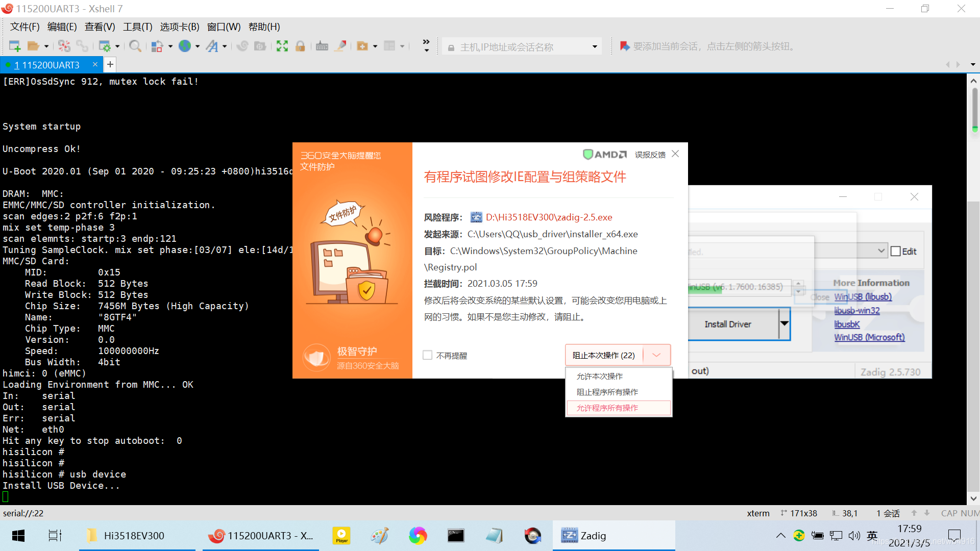This screenshot has width=980, height=551.
Task: Click the virtual keyboard toolbar icon
Action: point(322,46)
